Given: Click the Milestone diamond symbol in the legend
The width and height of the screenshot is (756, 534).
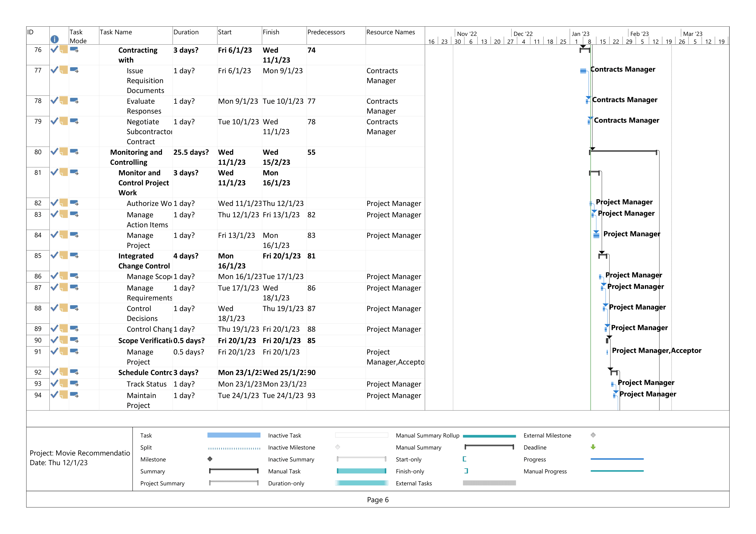Looking at the screenshot, I should [x=210, y=459].
